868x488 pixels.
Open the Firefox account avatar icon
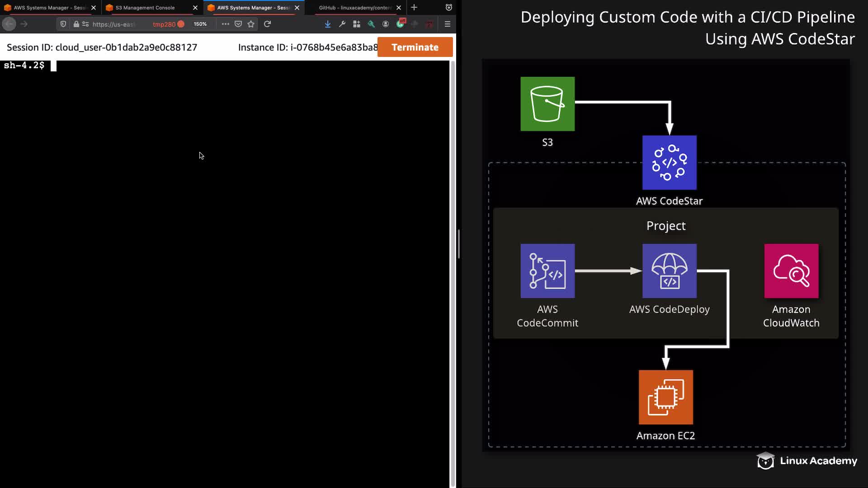click(386, 24)
